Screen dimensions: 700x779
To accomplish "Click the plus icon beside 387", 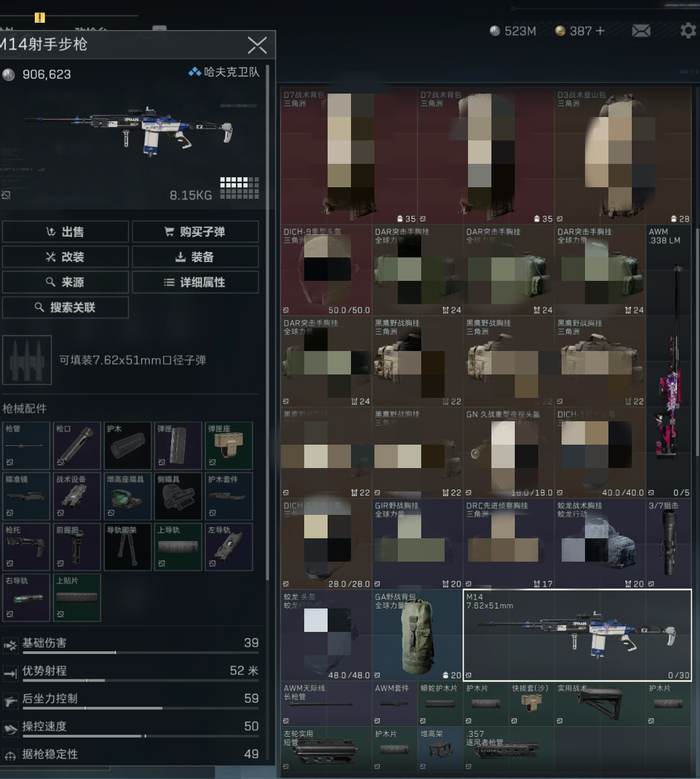I will click(599, 31).
